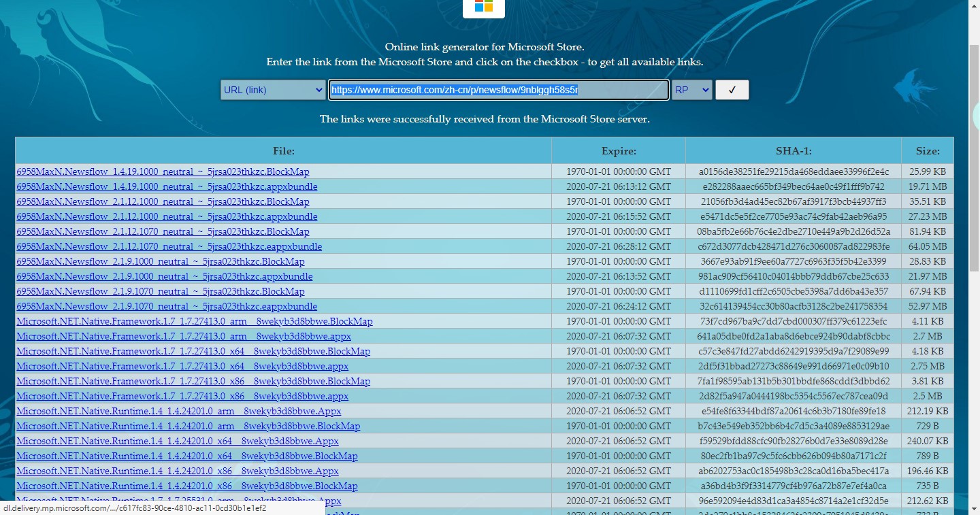Screen dimensions: 980x515
Task: Click the 'links were successfully received' status message
Action: (x=485, y=119)
